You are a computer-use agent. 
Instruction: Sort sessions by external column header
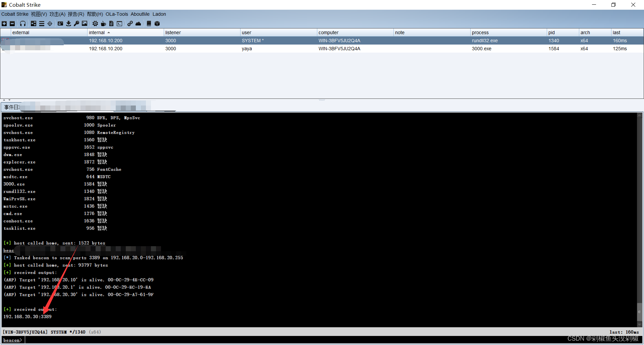[49, 32]
